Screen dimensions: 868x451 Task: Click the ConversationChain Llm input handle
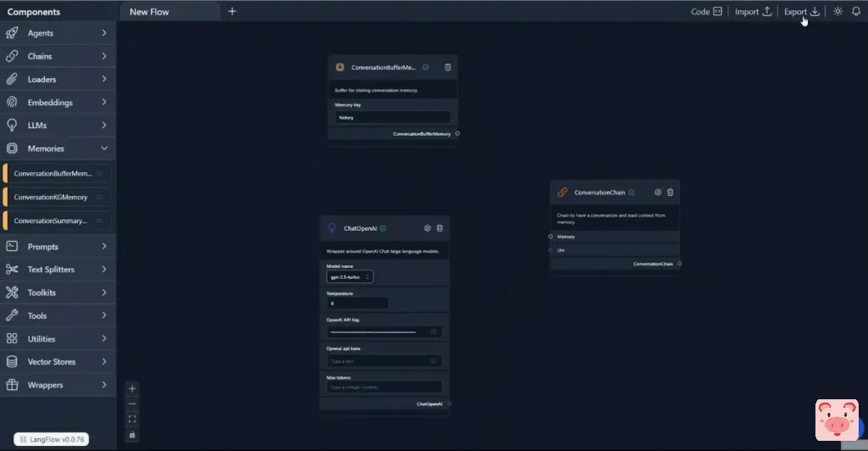point(550,250)
